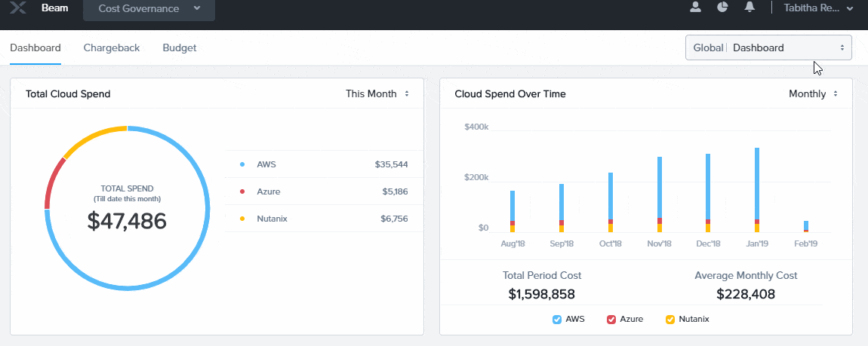Uncheck the AWS checkbox in chart legend
The height and width of the screenshot is (346, 868).
(x=558, y=320)
